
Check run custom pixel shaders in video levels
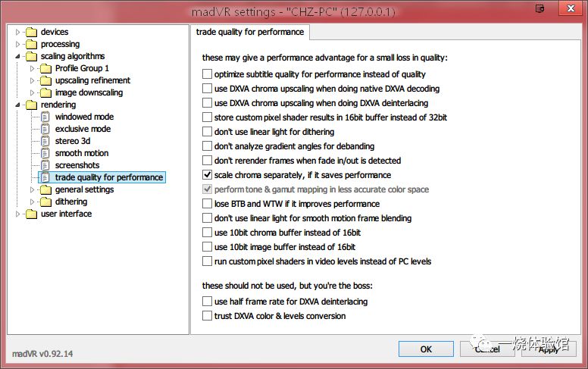[207, 261]
